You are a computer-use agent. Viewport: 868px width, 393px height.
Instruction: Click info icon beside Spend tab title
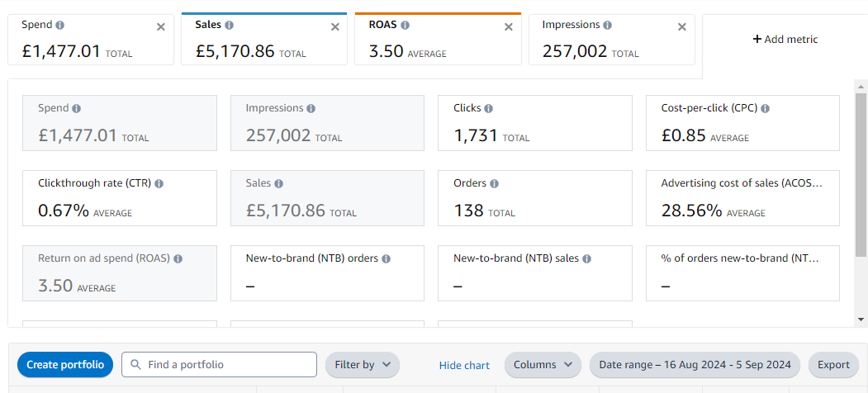(x=59, y=25)
